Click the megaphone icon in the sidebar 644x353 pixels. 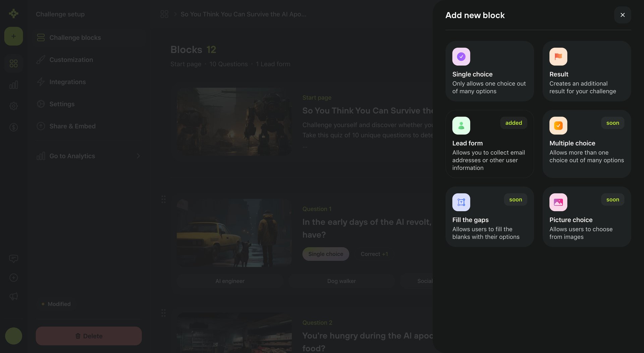(13, 296)
